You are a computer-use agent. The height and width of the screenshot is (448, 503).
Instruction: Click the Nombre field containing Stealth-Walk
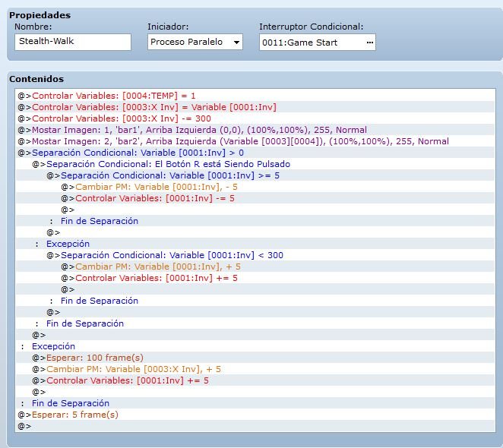pyautogui.click(x=73, y=42)
